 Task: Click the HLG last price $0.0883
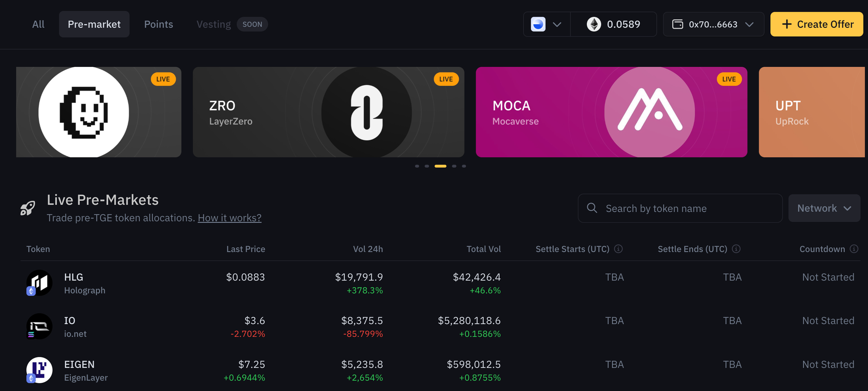(245, 277)
